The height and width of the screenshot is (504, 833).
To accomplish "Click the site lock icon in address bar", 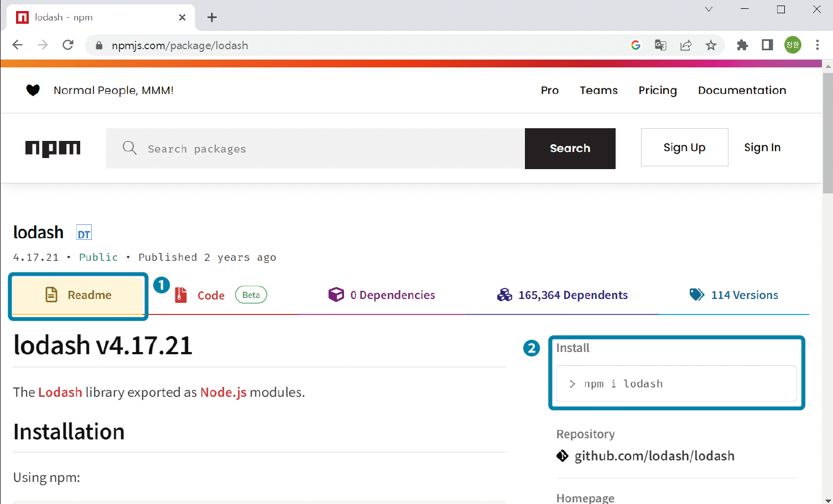I will pos(99,46).
